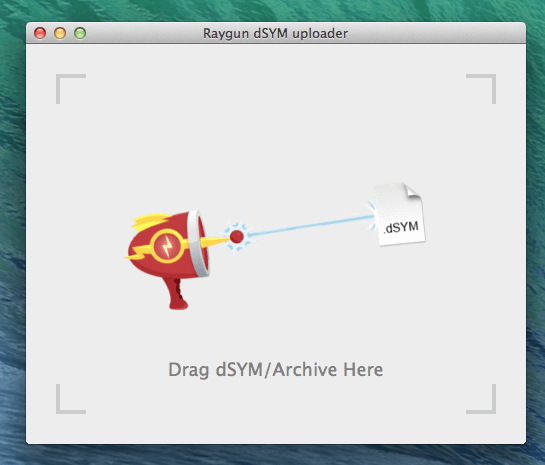Click the yellow fin atop the raygun
This screenshot has height=465, width=545.
150,222
